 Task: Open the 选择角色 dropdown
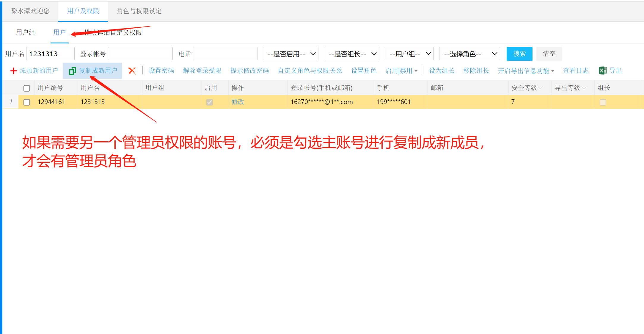point(469,54)
